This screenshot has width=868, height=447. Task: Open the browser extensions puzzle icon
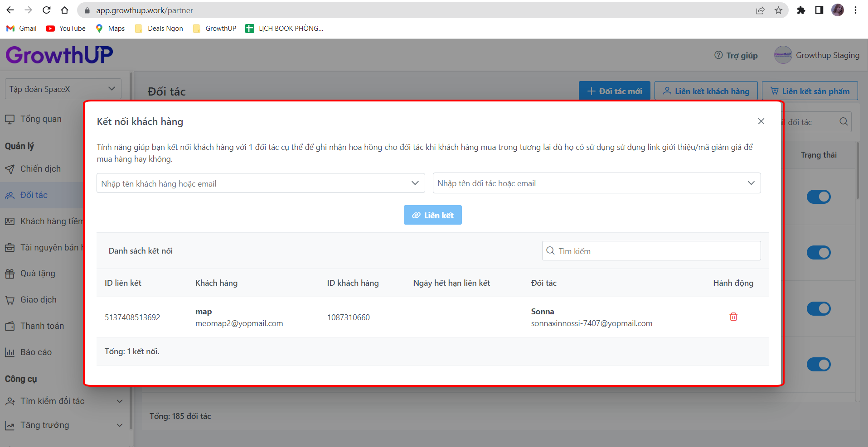pyautogui.click(x=801, y=10)
